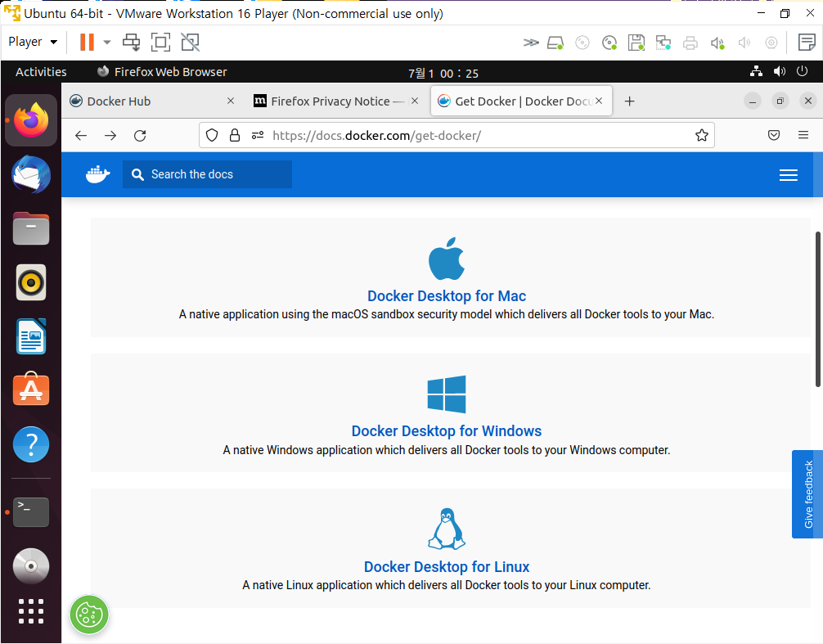Viewport: 823px width, 644px height.
Task: Click the Ubuntu volume icon in top bar
Action: click(780, 71)
